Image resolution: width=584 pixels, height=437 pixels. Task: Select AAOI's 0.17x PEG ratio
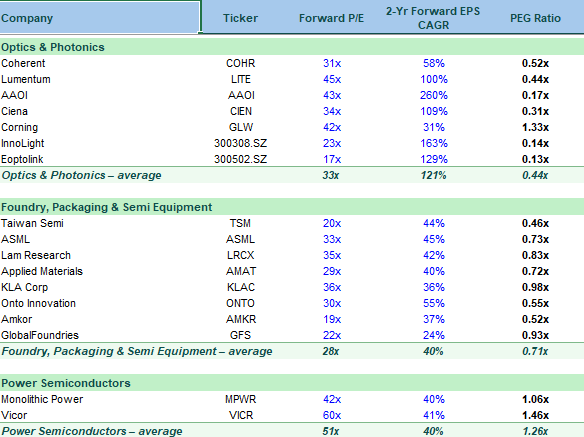point(535,95)
